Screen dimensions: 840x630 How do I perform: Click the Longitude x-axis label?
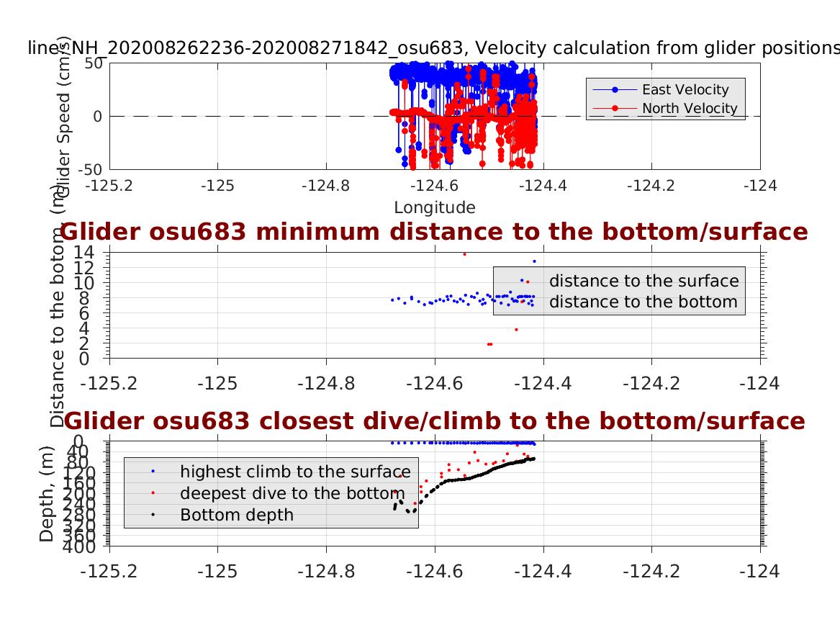coord(435,207)
